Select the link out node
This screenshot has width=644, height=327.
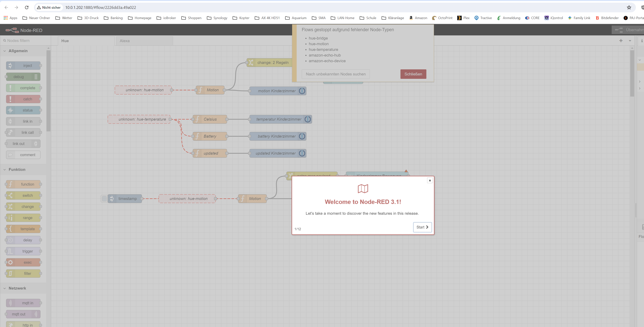23,144
